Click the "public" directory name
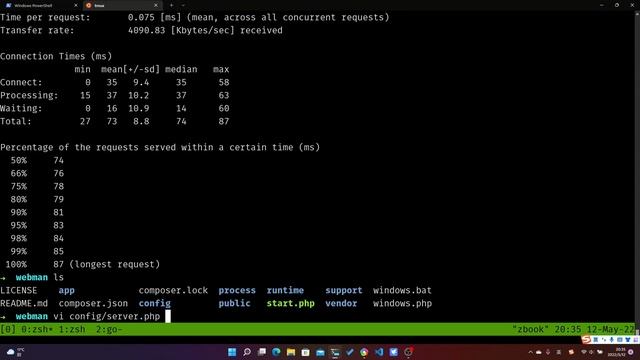 [234, 303]
